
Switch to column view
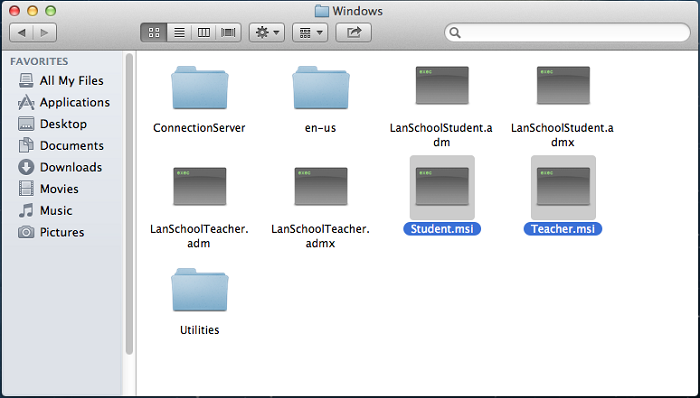pyautogui.click(x=204, y=33)
